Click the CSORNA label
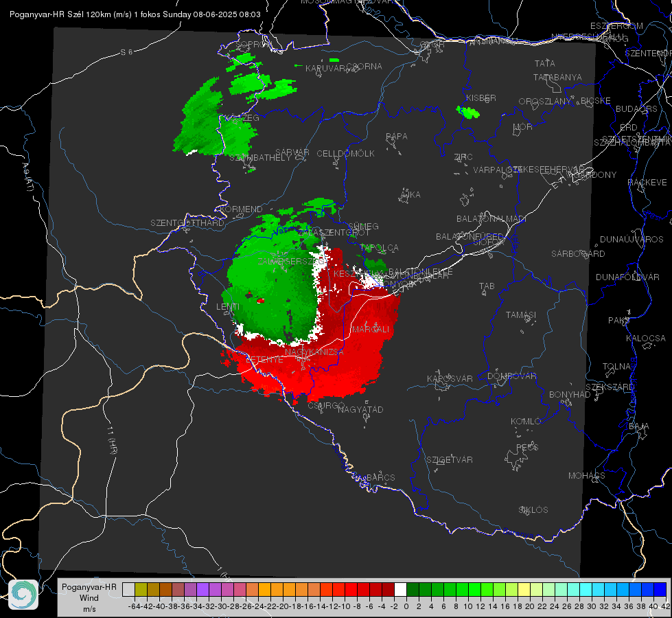Viewport: 672px width, 618px height. click(x=364, y=67)
